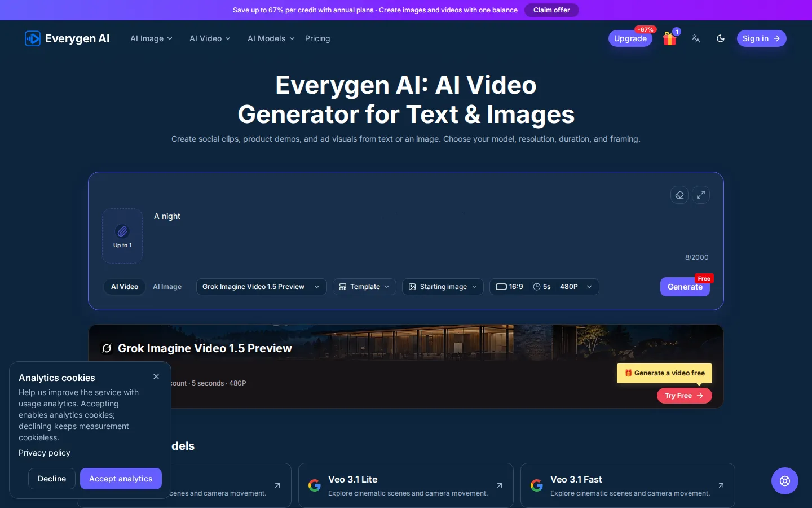The height and width of the screenshot is (508, 812).
Task: Open the Grok Imagine Video model dropdown
Action: (x=261, y=287)
